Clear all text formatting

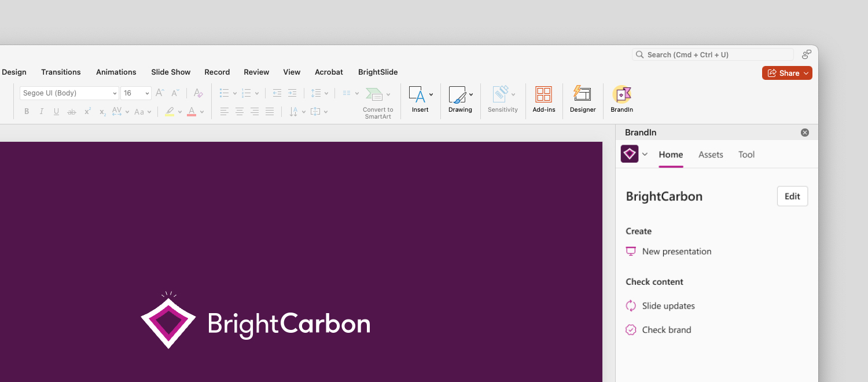point(198,93)
